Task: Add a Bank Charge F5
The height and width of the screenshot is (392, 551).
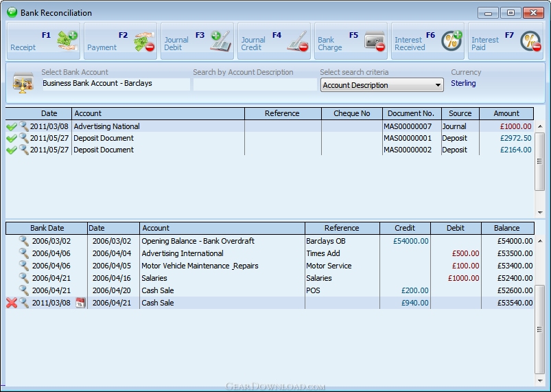Action: click(x=351, y=41)
